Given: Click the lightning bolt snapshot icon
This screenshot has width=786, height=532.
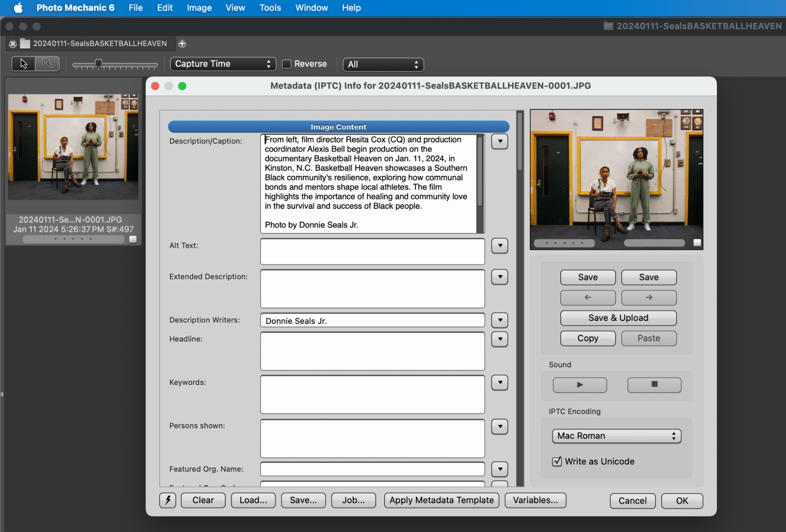Looking at the screenshot, I should 168,500.
